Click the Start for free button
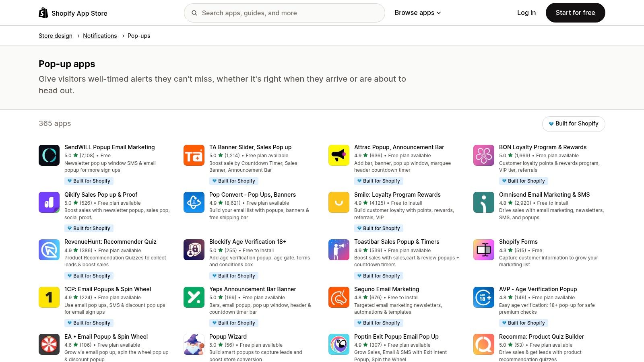644x362 pixels. pos(575,12)
